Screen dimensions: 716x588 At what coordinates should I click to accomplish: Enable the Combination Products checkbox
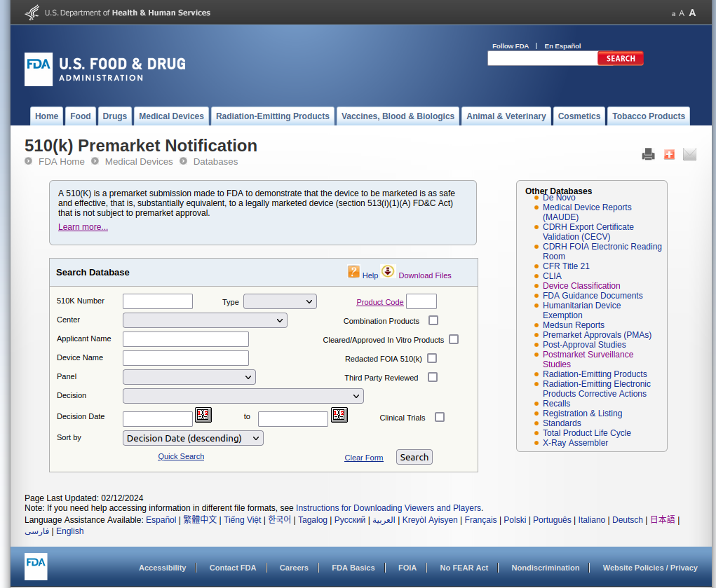pyautogui.click(x=433, y=320)
